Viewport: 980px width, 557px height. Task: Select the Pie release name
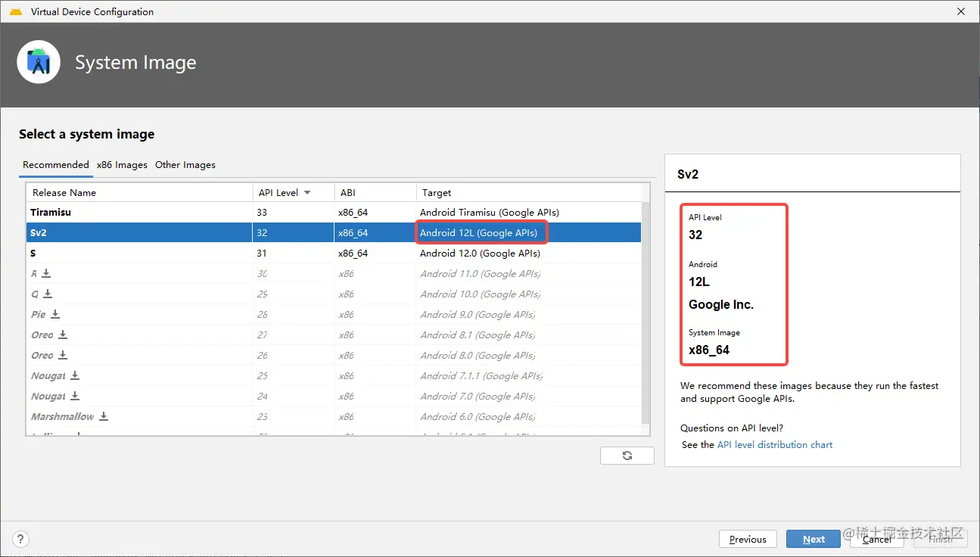click(x=39, y=314)
